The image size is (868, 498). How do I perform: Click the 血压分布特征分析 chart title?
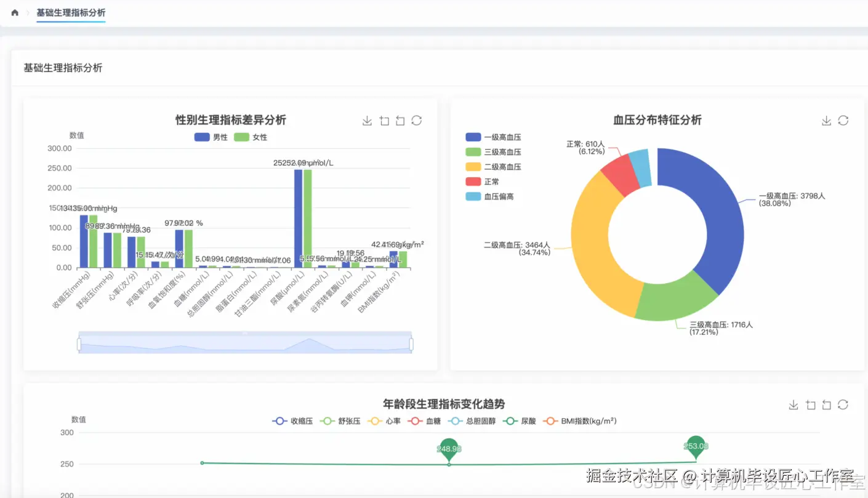(x=657, y=120)
